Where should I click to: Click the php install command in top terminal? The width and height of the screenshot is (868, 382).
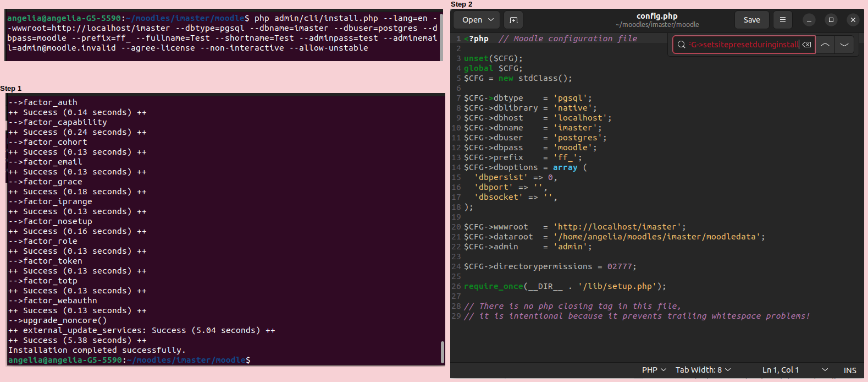point(222,33)
